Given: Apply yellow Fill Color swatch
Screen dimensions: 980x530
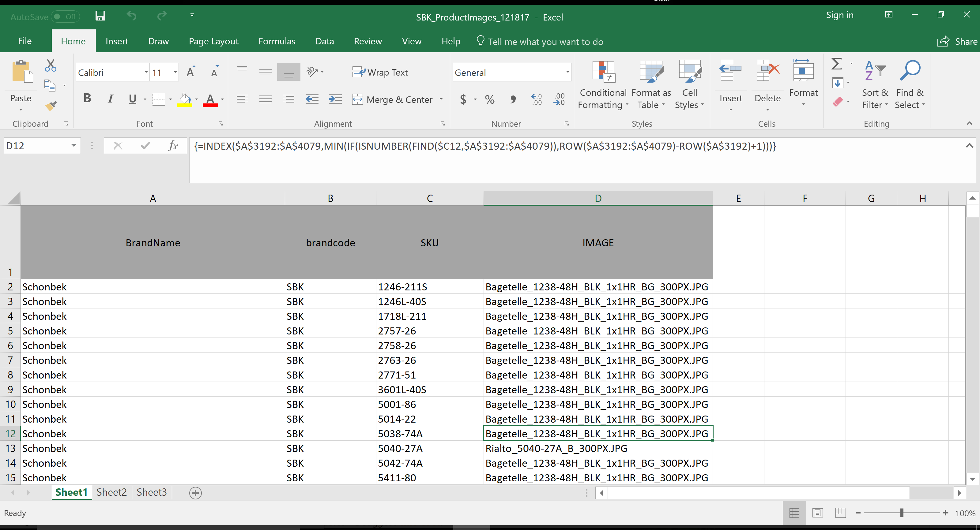Looking at the screenshot, I should click(185, 100).
